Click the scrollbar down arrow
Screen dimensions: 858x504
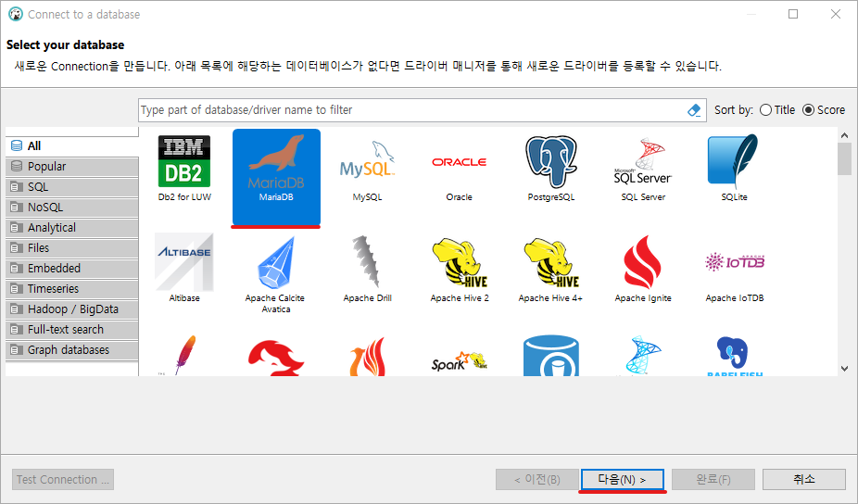[x=844, y=369]
